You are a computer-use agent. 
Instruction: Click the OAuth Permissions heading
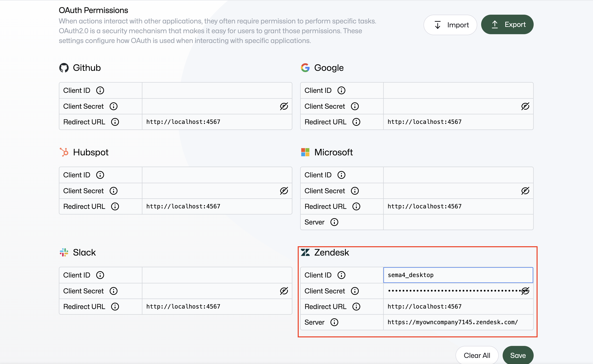tap(93, 10)
